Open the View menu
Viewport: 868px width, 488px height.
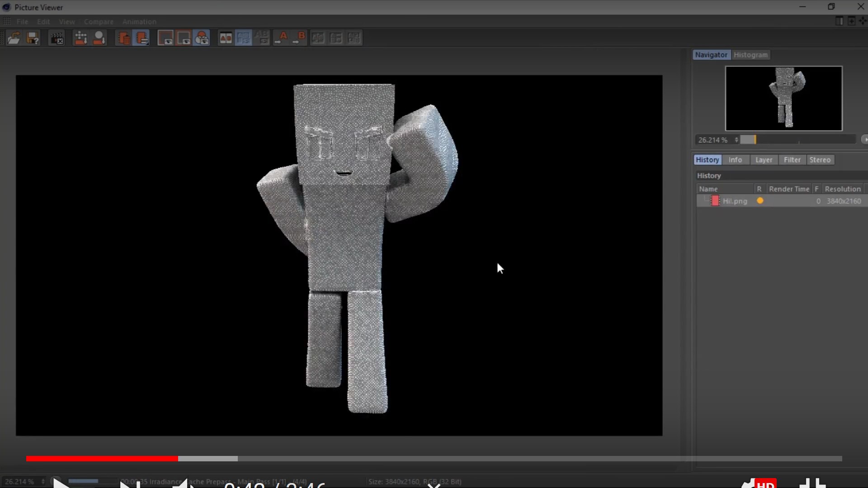pyautogui.click(x=67, y=22)
